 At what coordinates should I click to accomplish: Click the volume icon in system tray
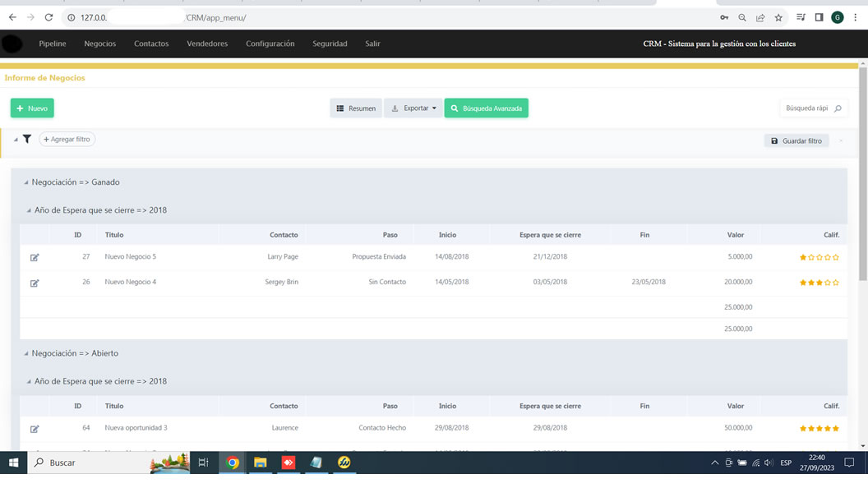point(769,463)
